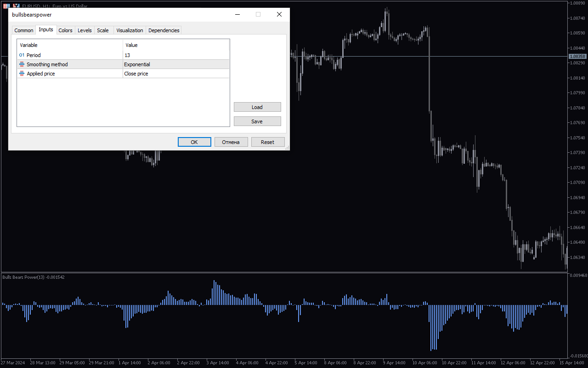Click the Value column header
Viewport: 588px width, 368px height.
click(x=176, y=45)
